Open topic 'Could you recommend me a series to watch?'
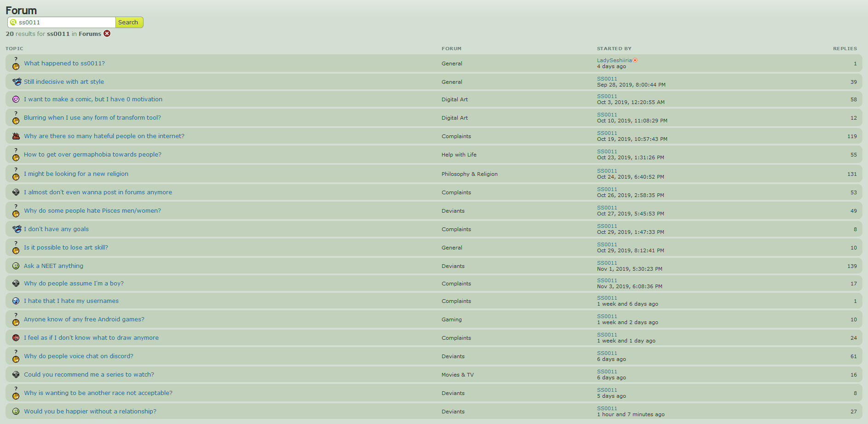The width and height of the screenshot is (868, 424). (x=89, y=375)
